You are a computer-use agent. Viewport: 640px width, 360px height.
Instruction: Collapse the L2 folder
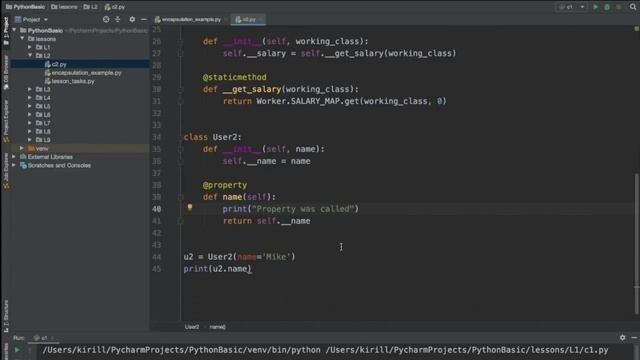[x=30, y=56]
